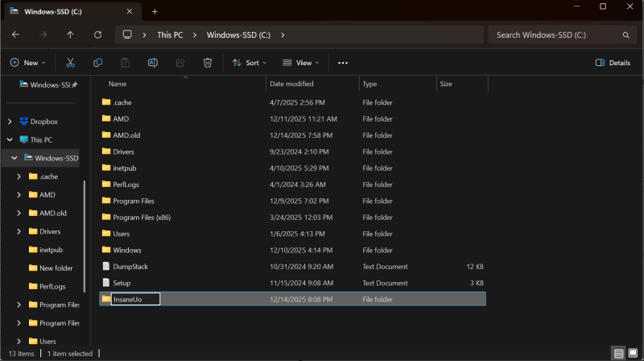
Task: Click the Copy icon in toolbar
Action: (x=97, y=62)
